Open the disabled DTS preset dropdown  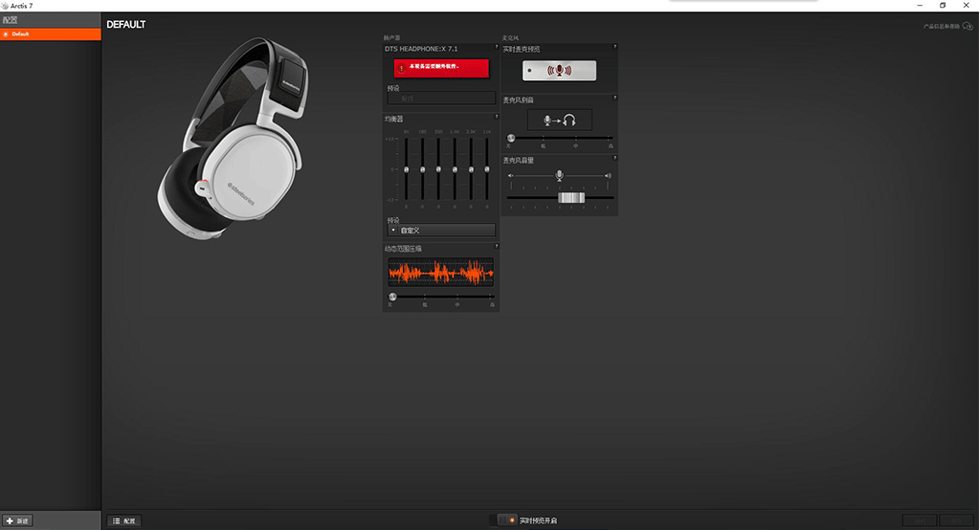point(441,99)
